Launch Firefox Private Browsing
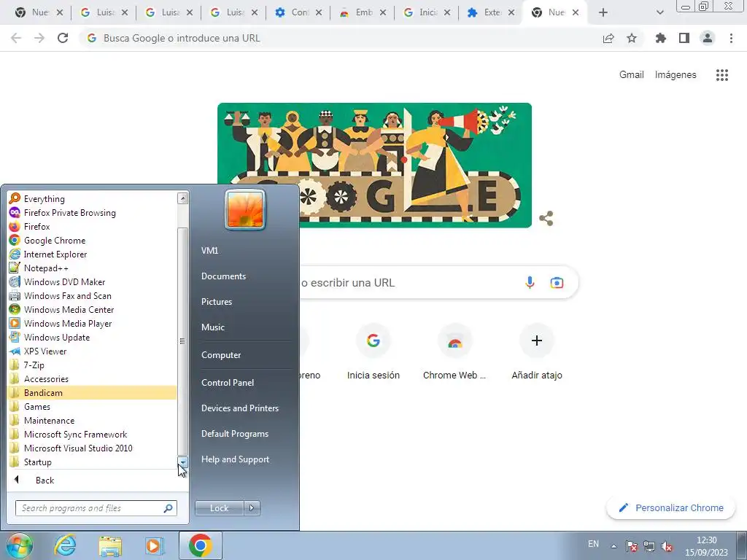 tap(92, 212)
